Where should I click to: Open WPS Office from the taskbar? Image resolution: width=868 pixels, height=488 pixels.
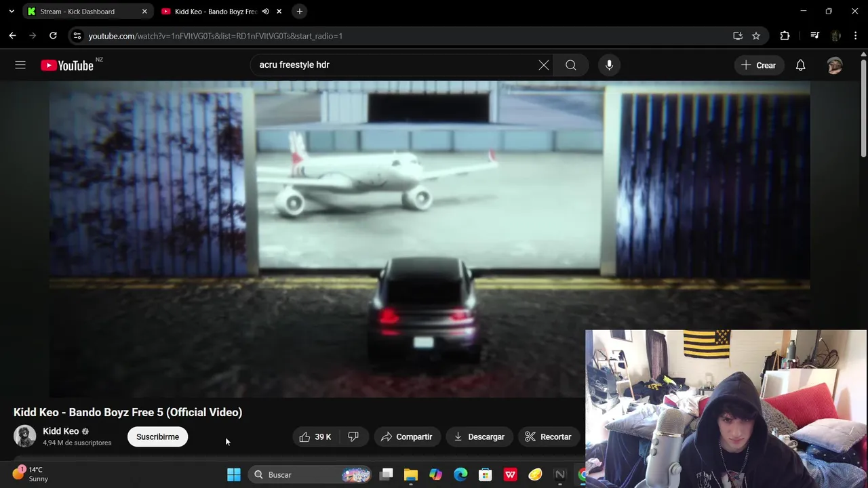(x=511, y=475)
